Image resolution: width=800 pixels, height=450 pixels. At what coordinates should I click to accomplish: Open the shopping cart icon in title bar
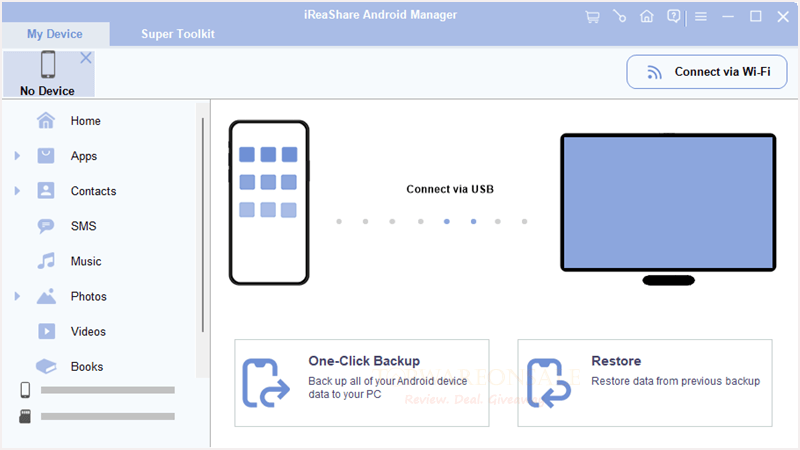click(x=592, y=17)
